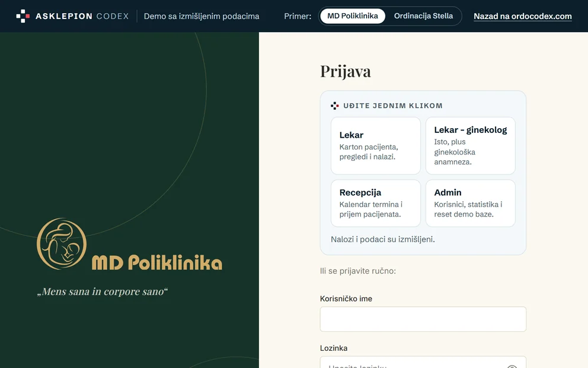The width and height of the screenshot is (588, 368).
Task: Click the 'Mens sana in corpore sano' motto
Action: click(x=103, y=291)
